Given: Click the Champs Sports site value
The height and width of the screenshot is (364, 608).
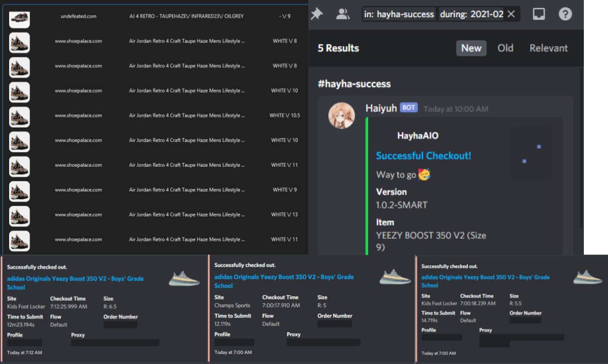Looking at the screenshot, I should [232, 305].
